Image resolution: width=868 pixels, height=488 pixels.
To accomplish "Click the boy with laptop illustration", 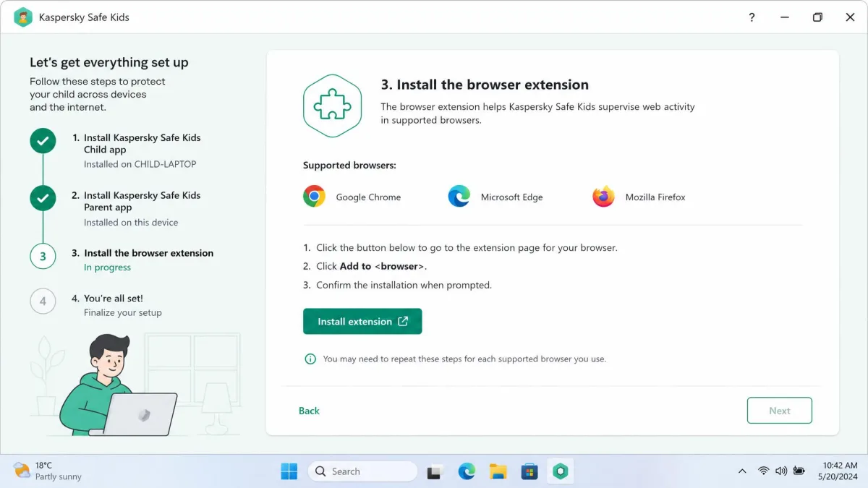I will click(117, 385).
